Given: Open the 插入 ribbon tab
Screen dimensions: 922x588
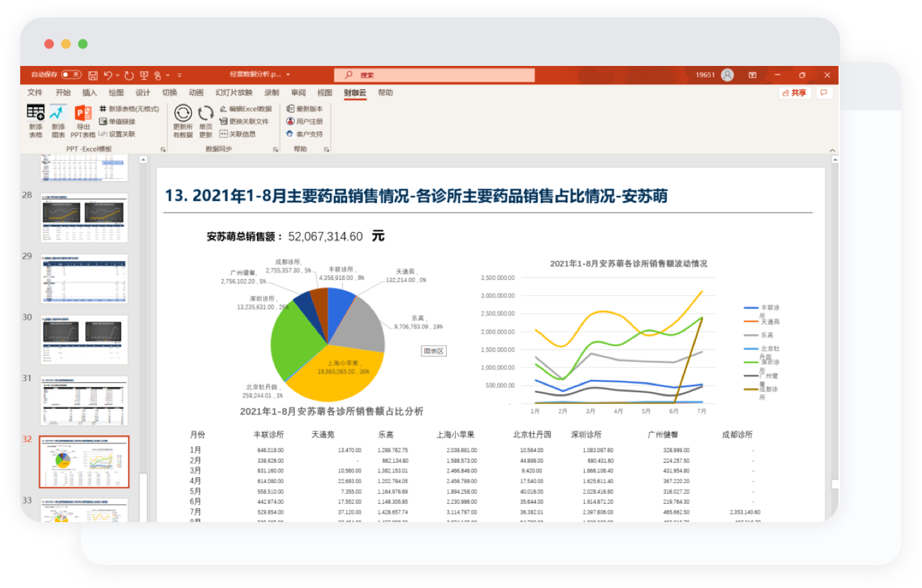Looking at the screenshot, I should tap(90, 93).
